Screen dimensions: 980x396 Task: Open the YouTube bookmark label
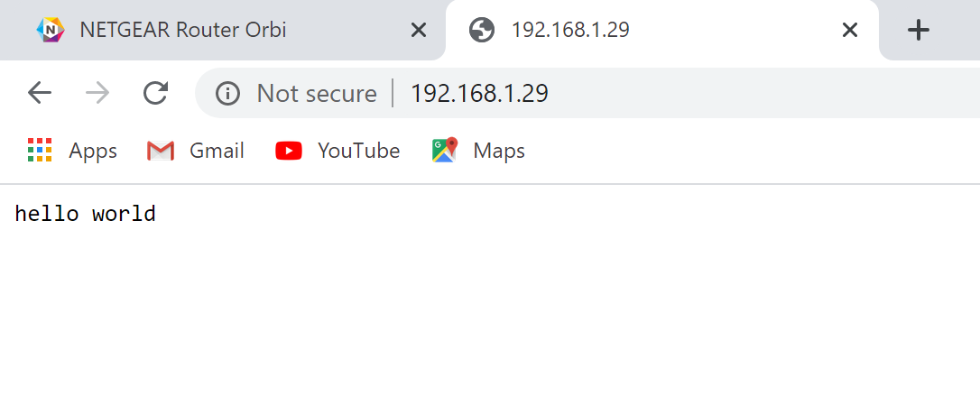(358, 151)
